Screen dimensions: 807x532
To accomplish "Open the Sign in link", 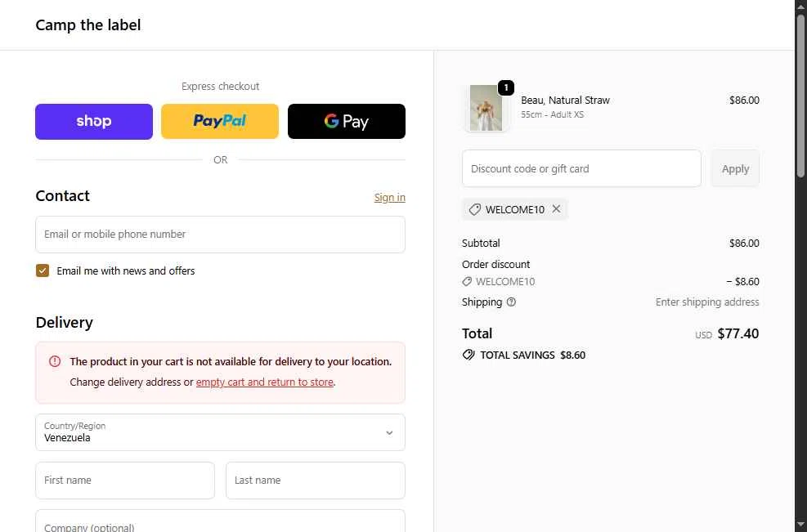I will click(390, 198).
